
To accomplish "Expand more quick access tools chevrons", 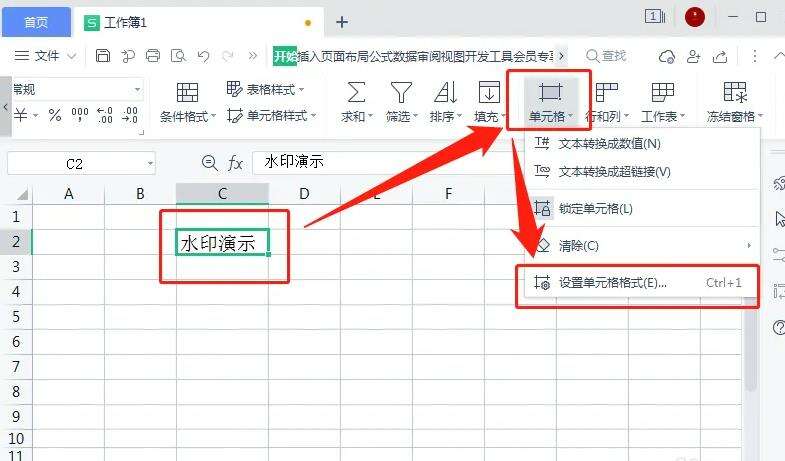I will (253, 56).
